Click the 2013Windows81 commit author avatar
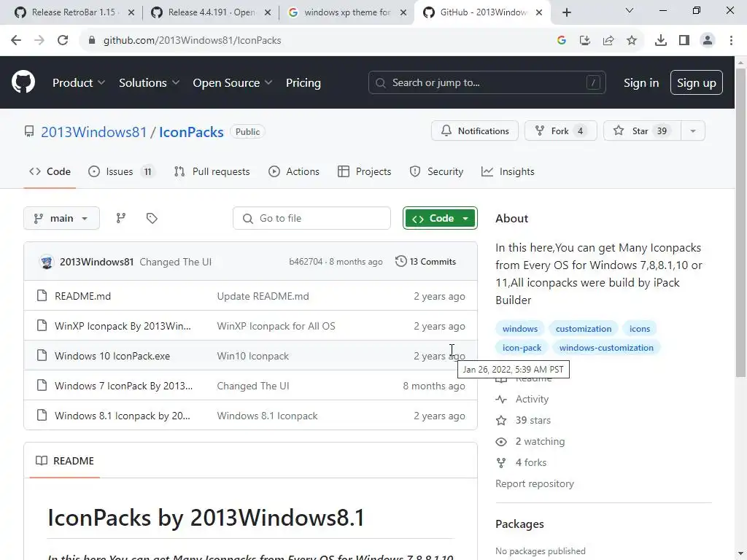Viewport: 747px width, 560px height. click(46, 262)
